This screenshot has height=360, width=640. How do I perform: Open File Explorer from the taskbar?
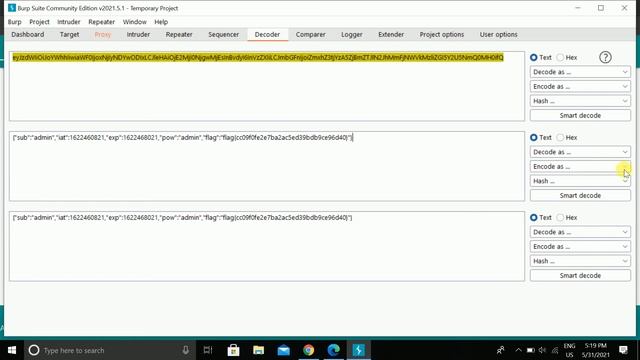coord(258,350)
